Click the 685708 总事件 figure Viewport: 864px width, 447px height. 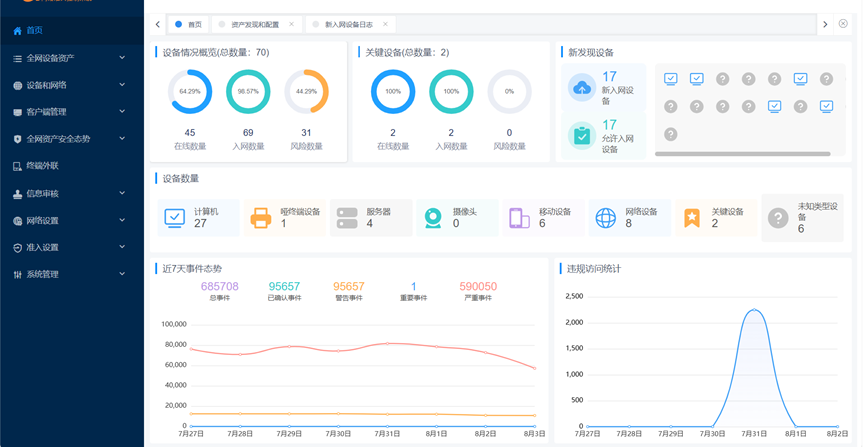[x=220, y=287]
